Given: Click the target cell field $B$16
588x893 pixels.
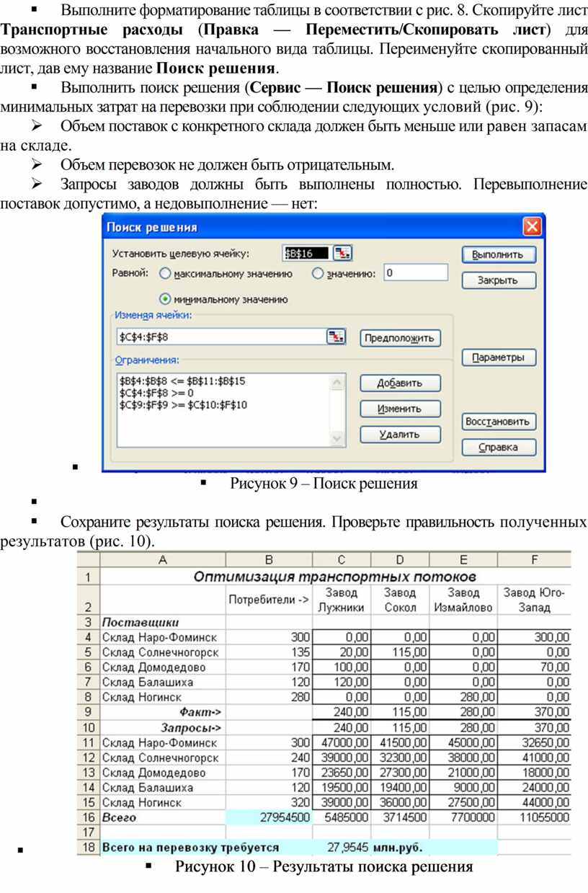Looking at the screenshot, I should click(x=306, y=253).
